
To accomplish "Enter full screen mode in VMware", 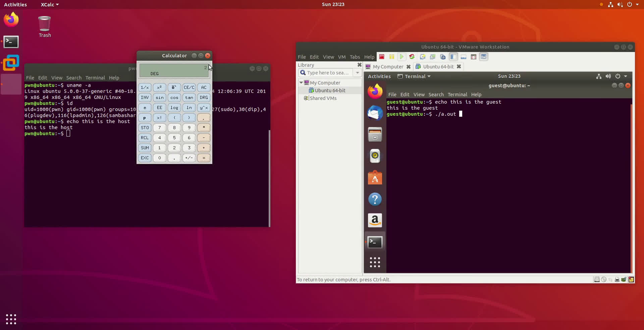I will (474, 57).
